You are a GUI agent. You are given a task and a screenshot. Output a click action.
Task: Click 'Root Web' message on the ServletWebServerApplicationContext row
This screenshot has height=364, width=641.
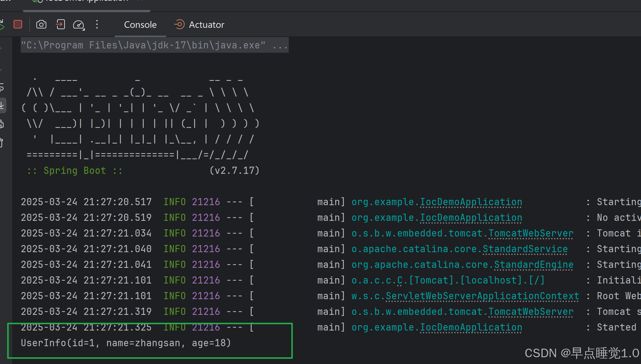619,296
